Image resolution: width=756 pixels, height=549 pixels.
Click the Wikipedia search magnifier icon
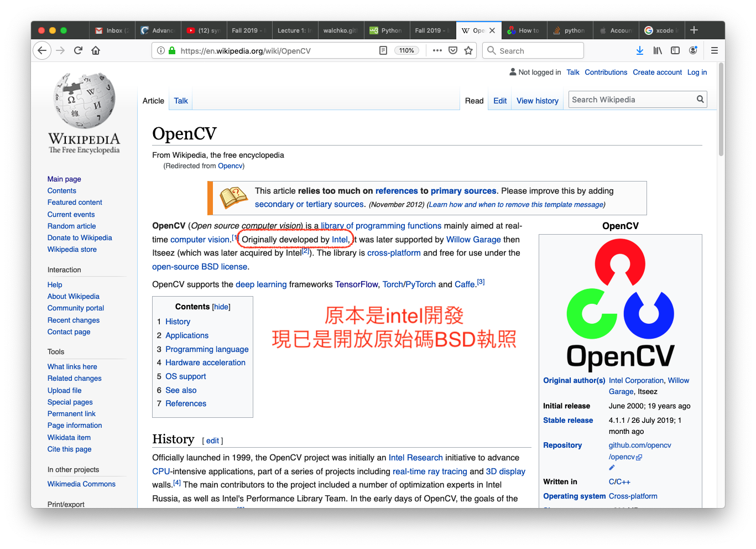click(700, 100)
